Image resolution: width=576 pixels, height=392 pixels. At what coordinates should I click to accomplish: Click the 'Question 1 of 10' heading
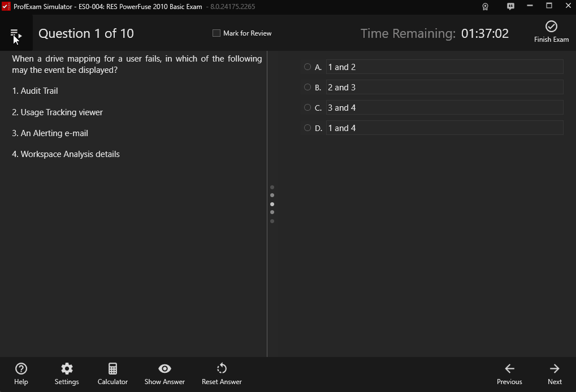(86, 33)
